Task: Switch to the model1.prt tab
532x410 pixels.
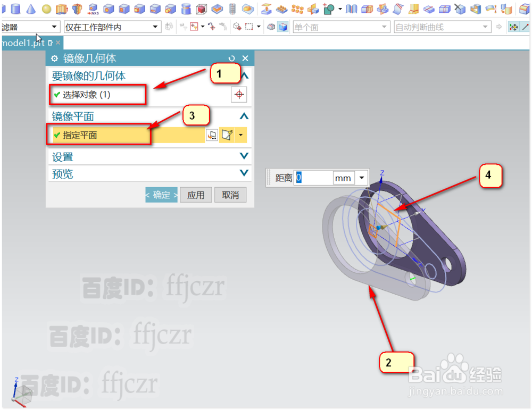Action: [x=24, y=44]
